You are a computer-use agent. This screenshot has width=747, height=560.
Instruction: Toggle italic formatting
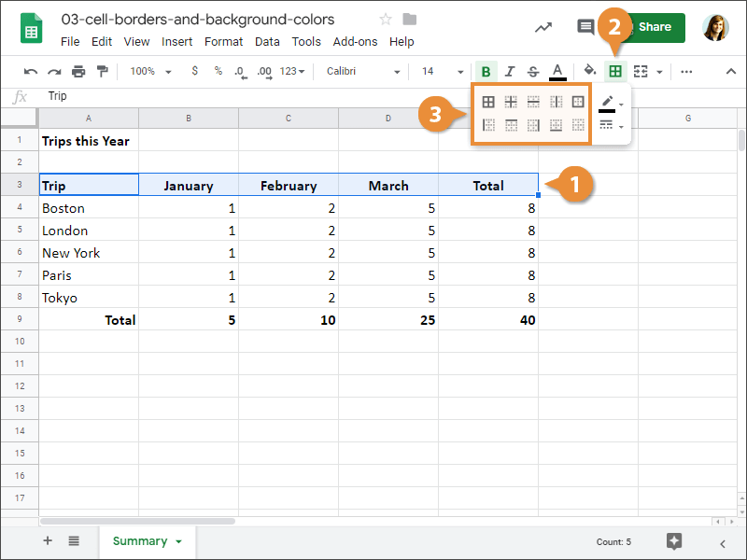pos(510,72)
